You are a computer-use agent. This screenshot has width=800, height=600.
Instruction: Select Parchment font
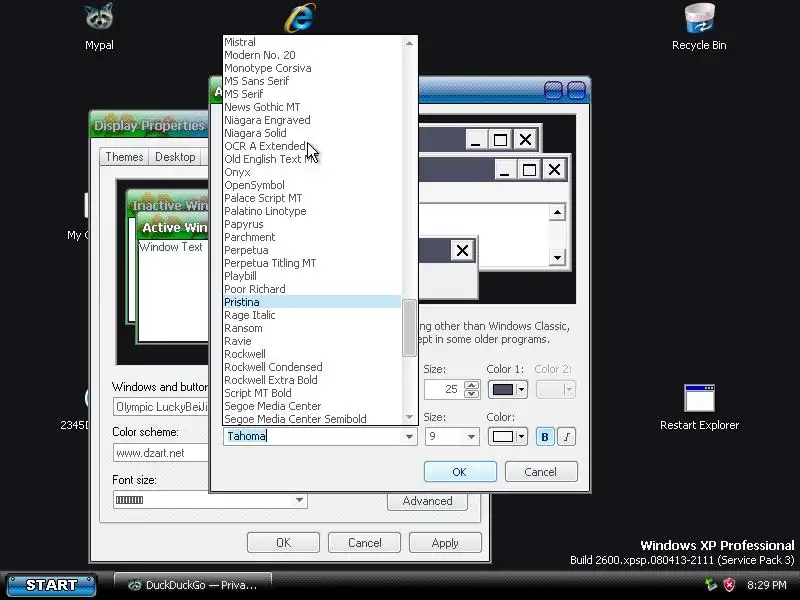[312, 237]
